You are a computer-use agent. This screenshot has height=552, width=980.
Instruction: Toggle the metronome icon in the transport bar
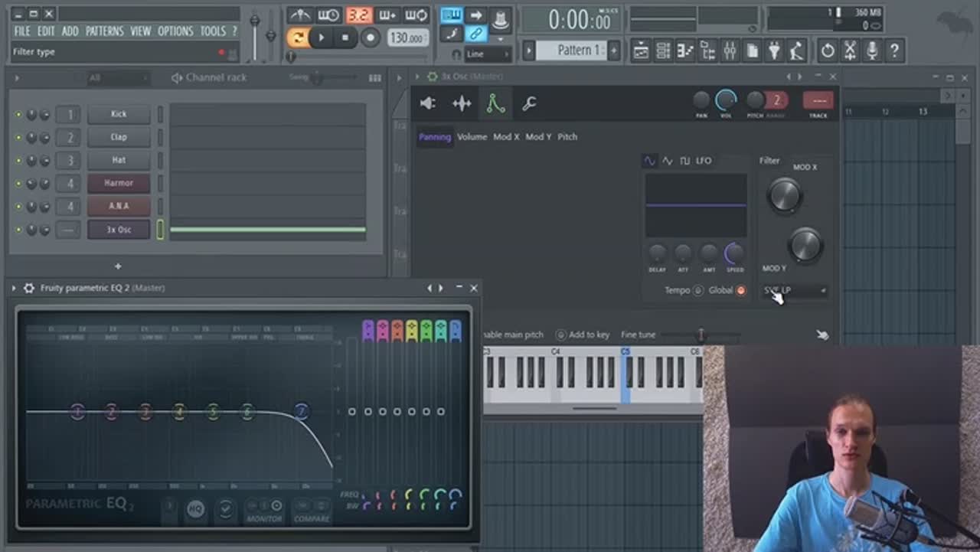click(x=299, y=15)
